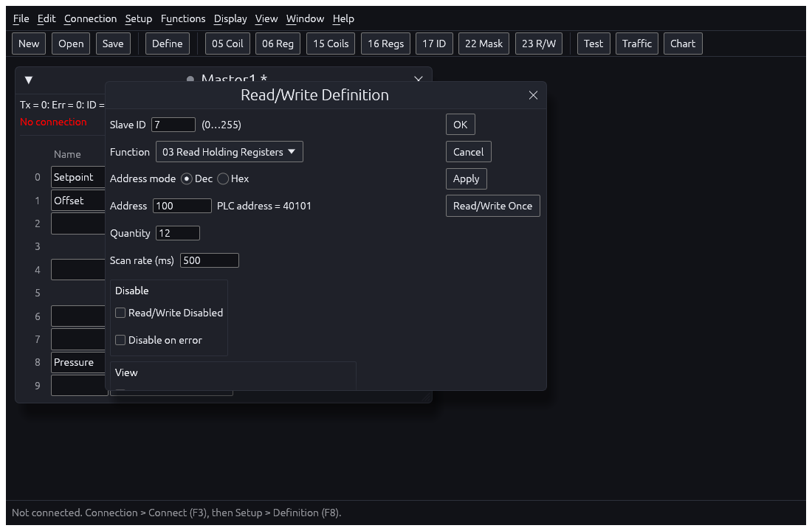Open the Chart toolbar button
This screenshot has height=531, width=812.
point(683,44)
